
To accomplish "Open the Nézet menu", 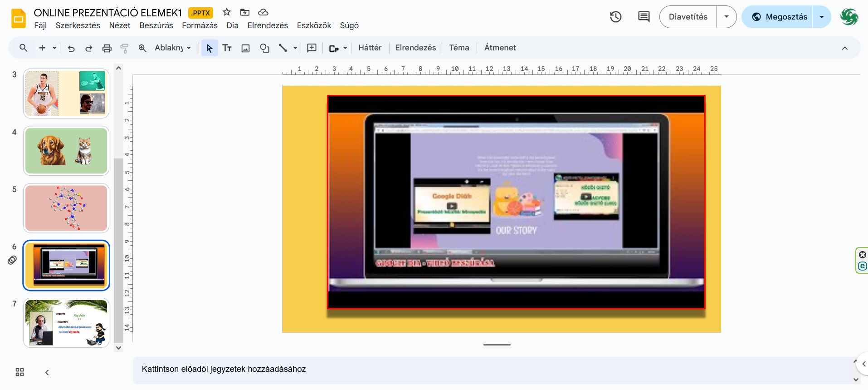I will 120,25.
